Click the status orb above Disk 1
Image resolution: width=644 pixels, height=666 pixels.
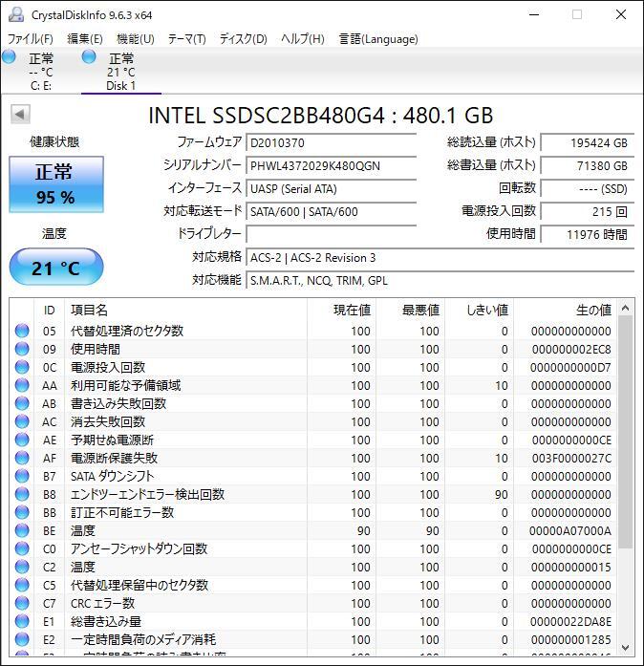tap(90, 57)
